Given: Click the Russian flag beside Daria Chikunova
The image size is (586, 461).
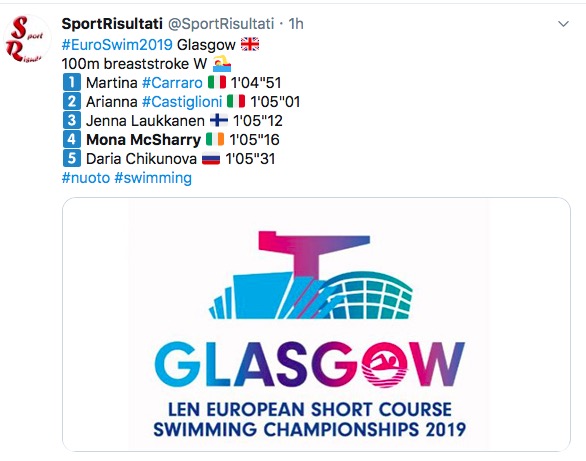Looking at the screenshot, I should tap(211, 159).
